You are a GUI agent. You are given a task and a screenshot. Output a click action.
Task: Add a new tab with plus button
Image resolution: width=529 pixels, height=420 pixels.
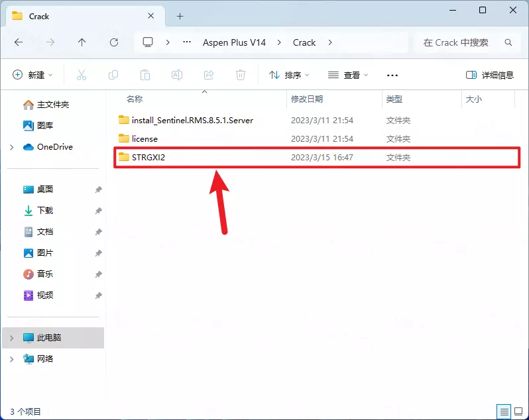[180, 16]
